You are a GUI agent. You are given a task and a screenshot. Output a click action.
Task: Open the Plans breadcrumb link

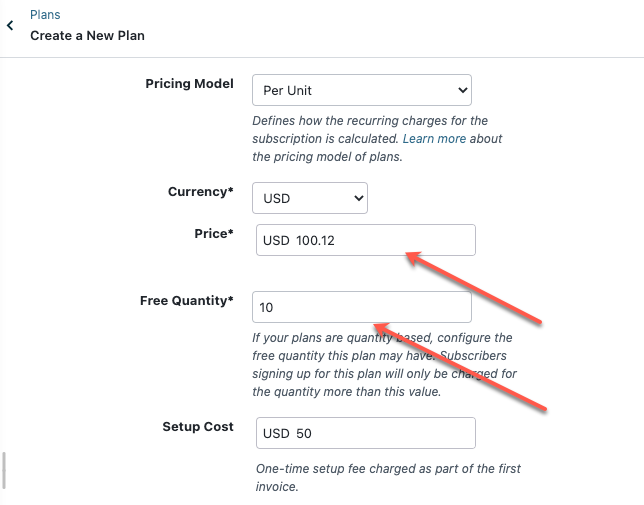45,15
